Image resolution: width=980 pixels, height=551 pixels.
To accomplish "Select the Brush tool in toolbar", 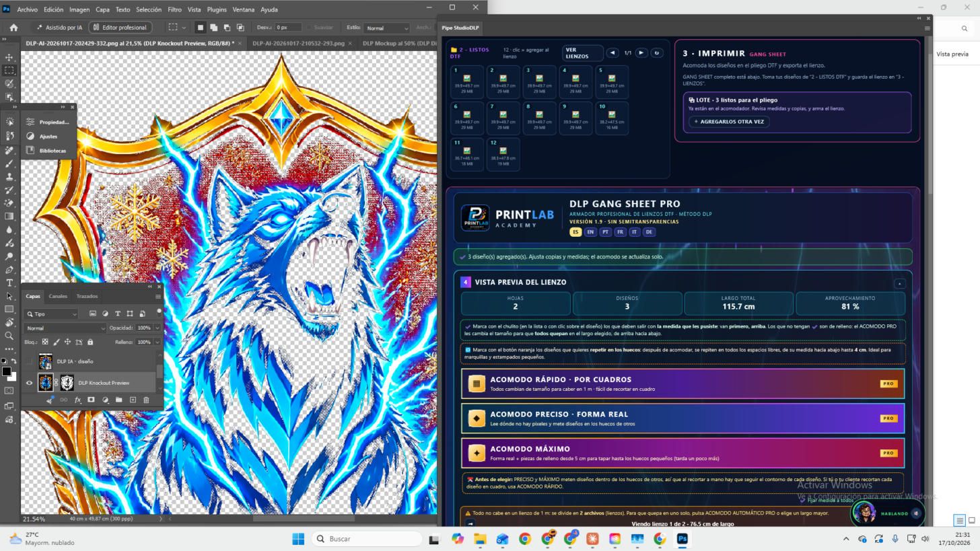I will coord(9,163).
